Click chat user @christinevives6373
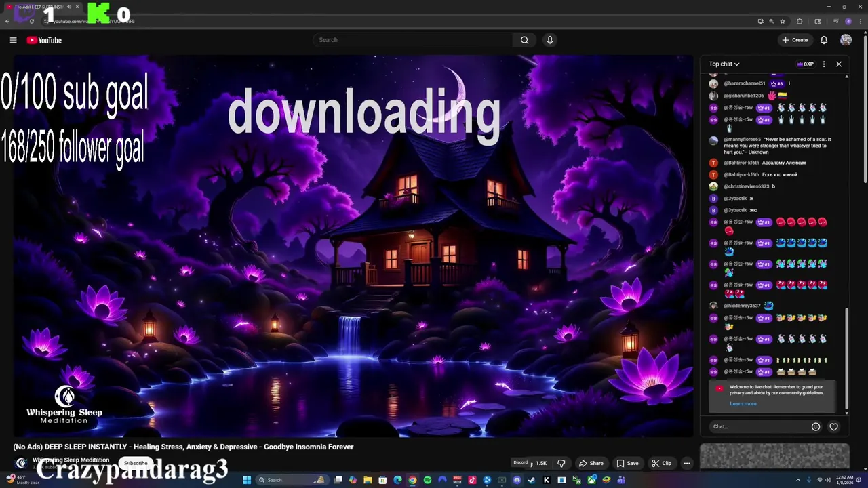This screenshot has width=868, height=488. (x=746, y=186)
